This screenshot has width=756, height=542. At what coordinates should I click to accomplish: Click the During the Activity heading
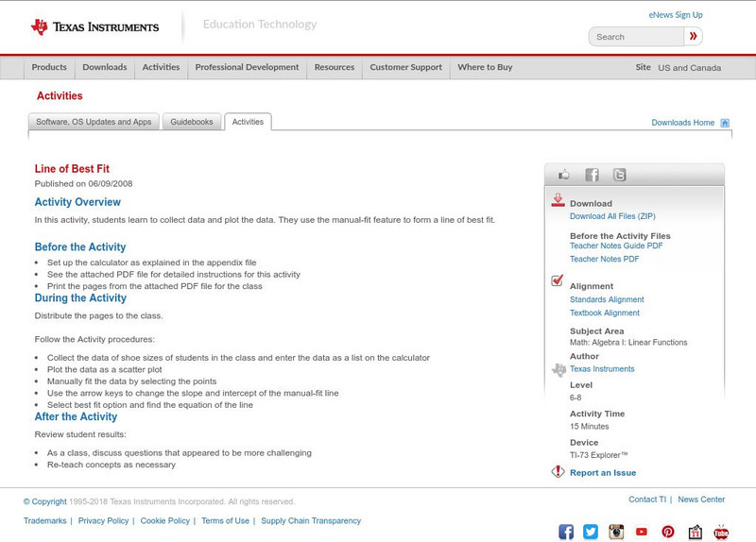click(x=80, y=297)
